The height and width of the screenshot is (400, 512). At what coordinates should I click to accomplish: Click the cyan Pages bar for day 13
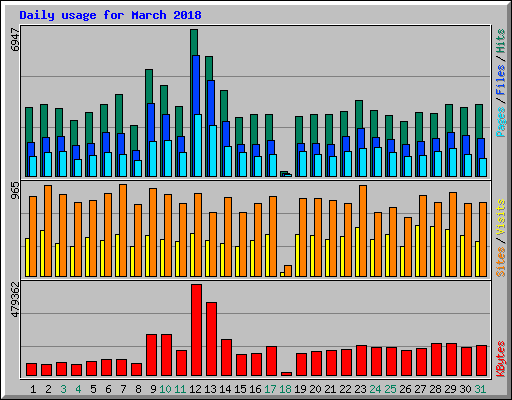pos(213,151)
